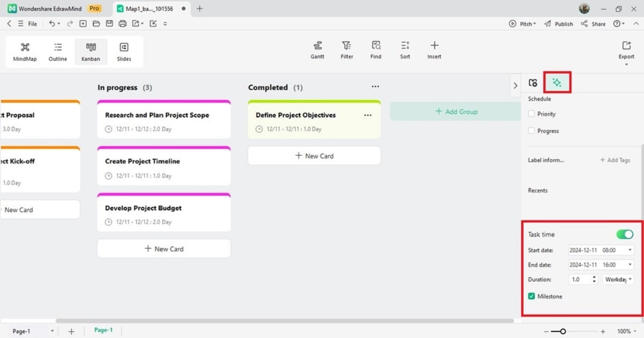644x338 pixels.
Task: Check the Progress checkbox
Action: [x=532, y=131]
